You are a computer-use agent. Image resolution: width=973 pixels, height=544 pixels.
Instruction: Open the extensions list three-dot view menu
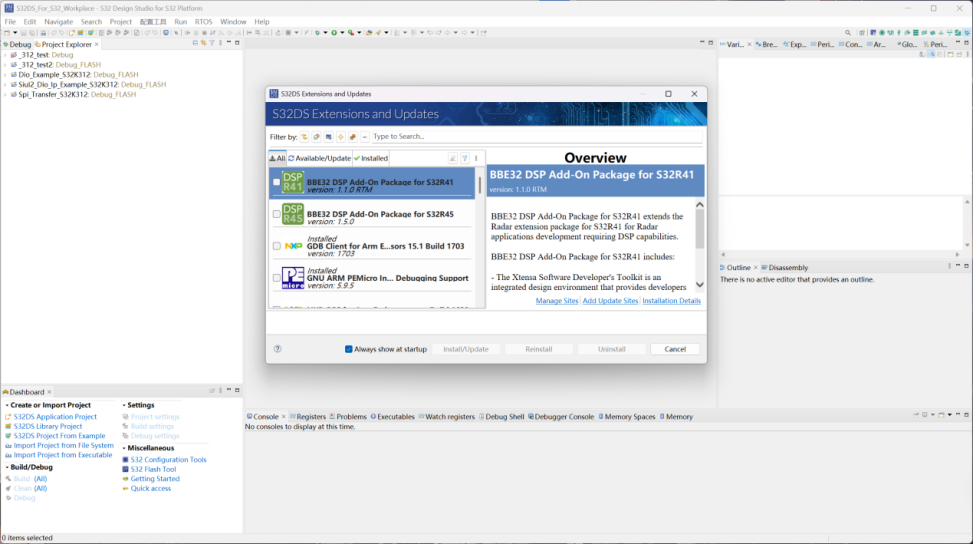pos(477,158)
